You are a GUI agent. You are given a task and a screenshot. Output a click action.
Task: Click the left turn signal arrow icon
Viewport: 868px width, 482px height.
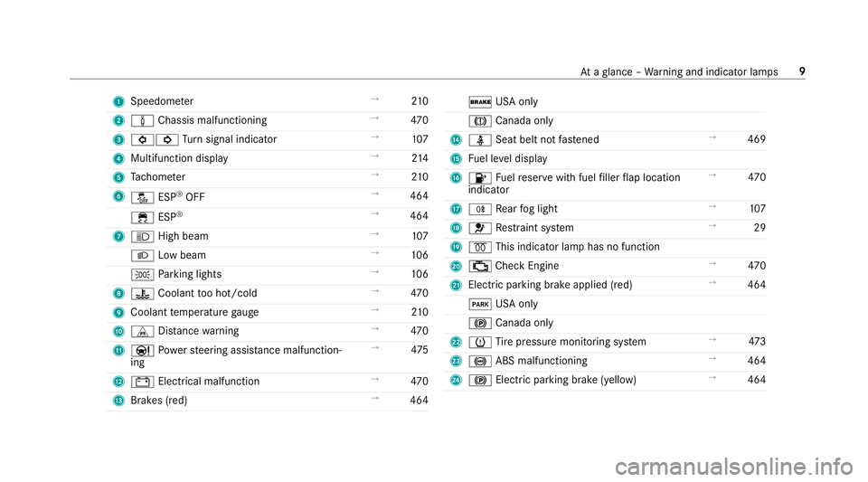[142, 139]
